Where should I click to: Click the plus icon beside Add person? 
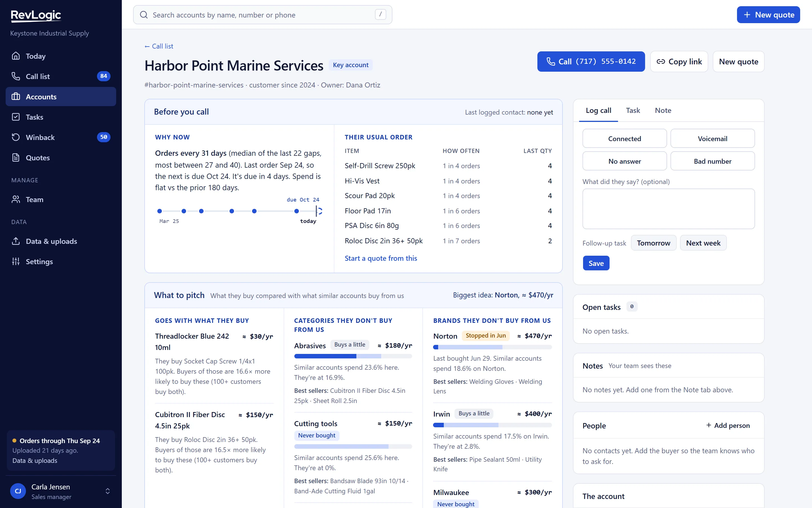(709, 425)
